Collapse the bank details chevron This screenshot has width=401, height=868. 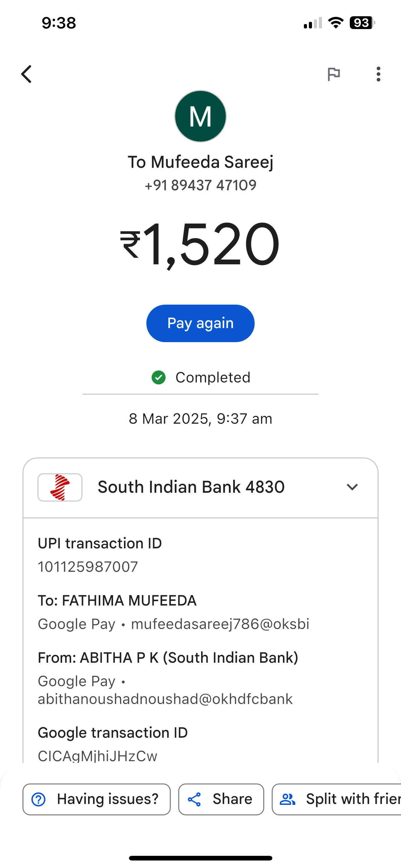352,487
